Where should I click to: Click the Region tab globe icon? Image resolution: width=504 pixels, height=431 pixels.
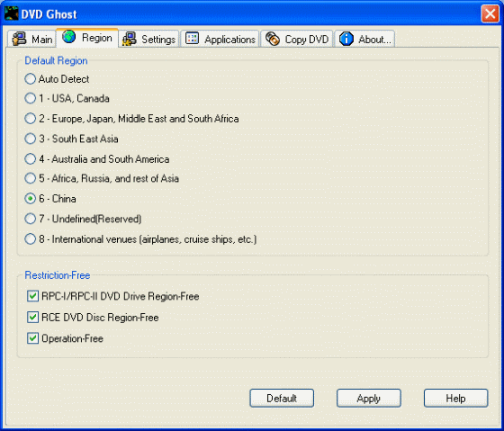pos(68,37)
